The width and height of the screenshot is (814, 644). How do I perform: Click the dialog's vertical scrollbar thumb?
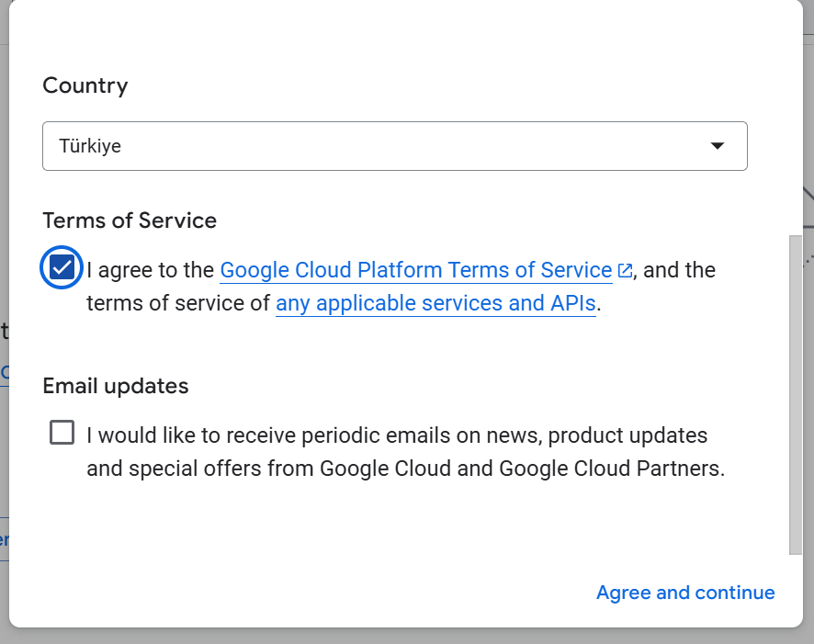[795, 395]
